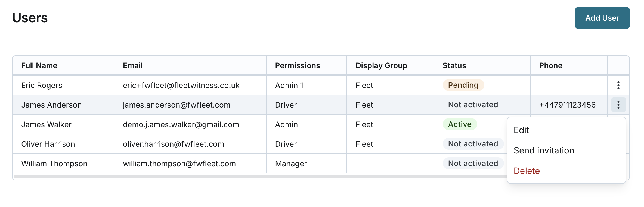
Task: Click the Pending status badge
Action: [x=463, y=85]
